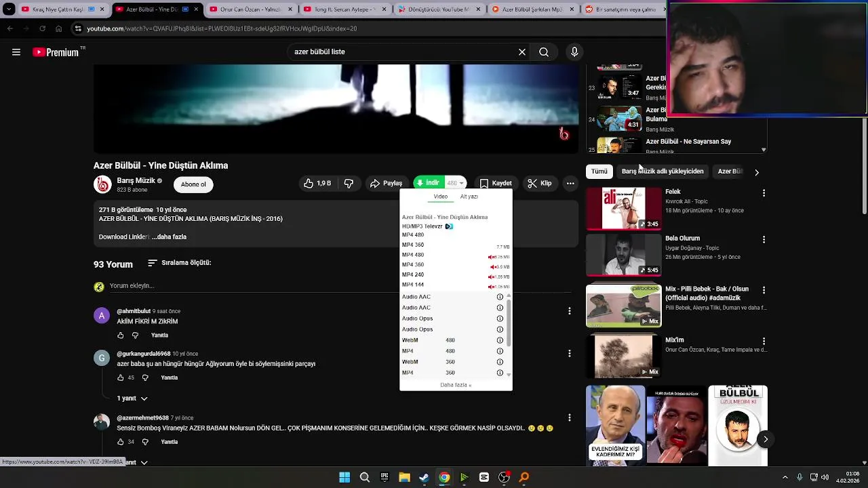Like @ahmitbulut's AKLIM FİKRİ M ZİKRİM comment

coord(121,335)
